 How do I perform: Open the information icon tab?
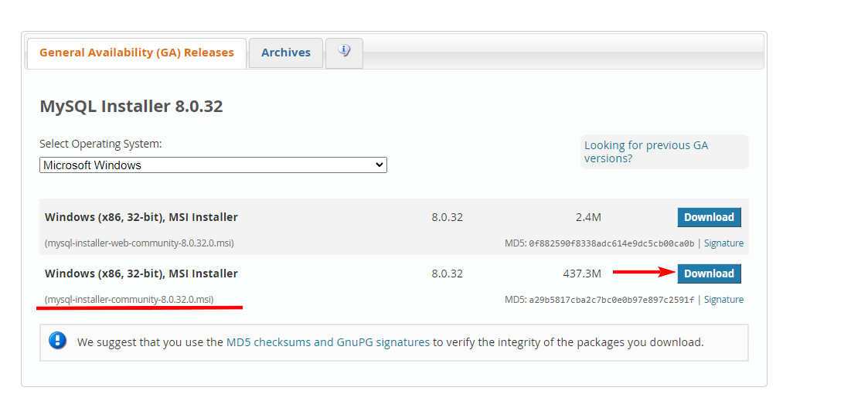[x=344, y=53]
